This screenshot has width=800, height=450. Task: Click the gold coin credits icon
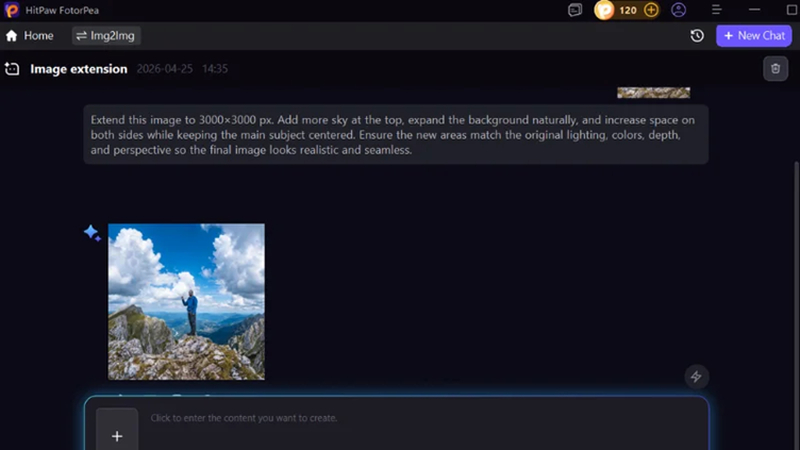coord(604,10)
